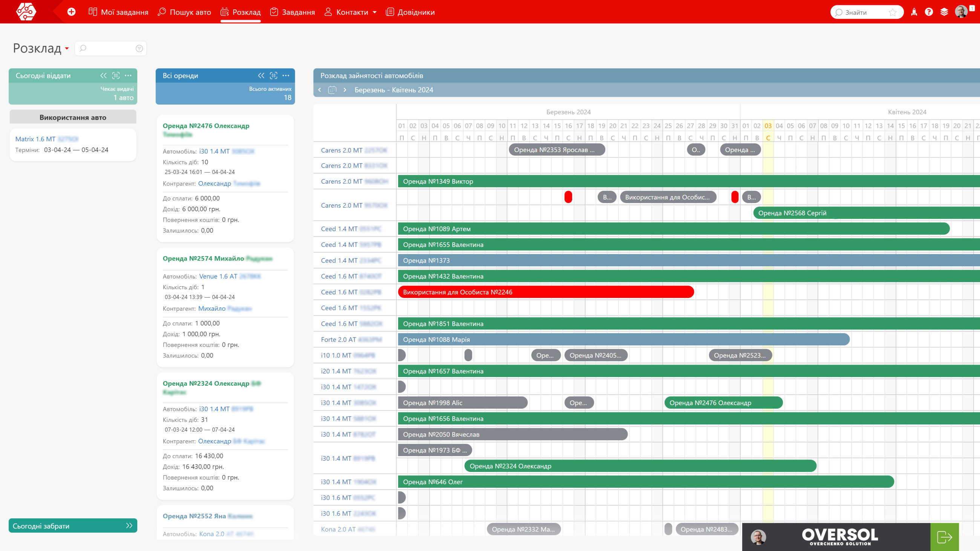
Task: Select the 'Оренда №1088 Марія' blue bar
Action: click(623, 339)
